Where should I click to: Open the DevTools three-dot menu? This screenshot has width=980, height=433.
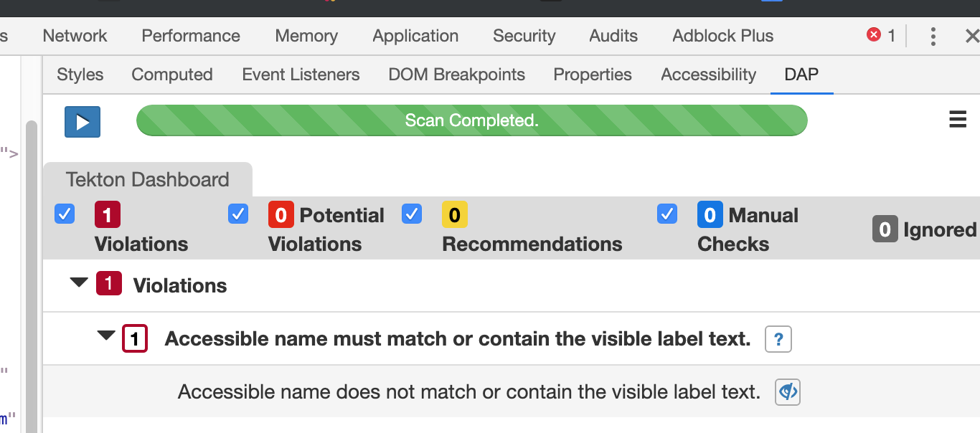[x=933, y=35]
